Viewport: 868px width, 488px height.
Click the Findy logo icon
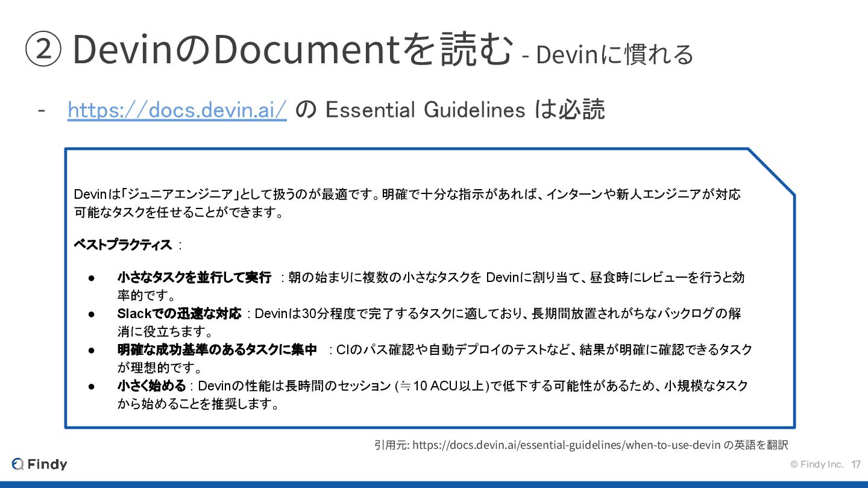coord(18,464)
